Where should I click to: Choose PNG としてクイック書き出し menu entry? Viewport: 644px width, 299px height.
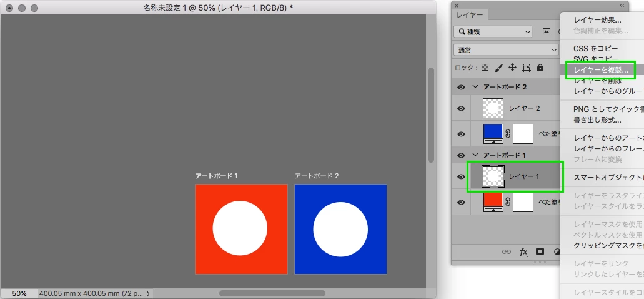click(608, 109)
